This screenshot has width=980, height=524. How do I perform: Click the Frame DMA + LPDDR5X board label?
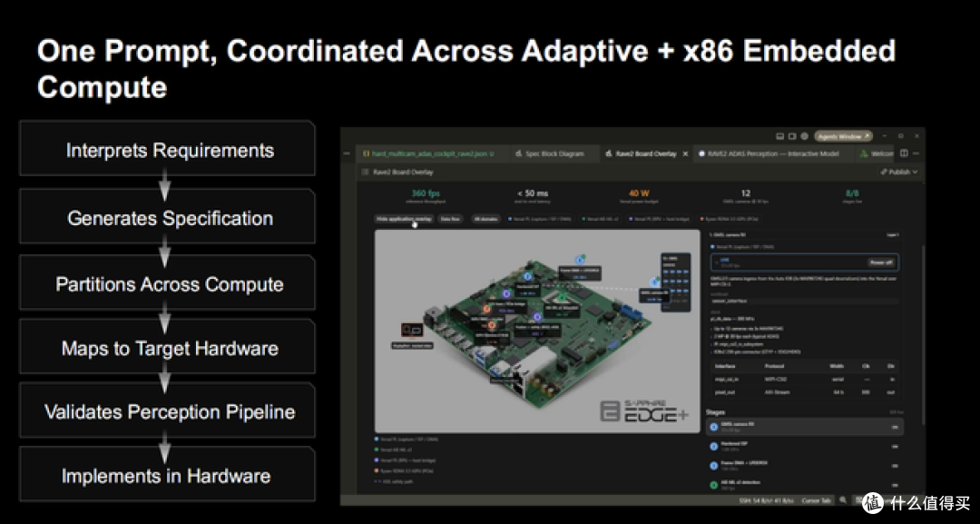click(580, 273)
